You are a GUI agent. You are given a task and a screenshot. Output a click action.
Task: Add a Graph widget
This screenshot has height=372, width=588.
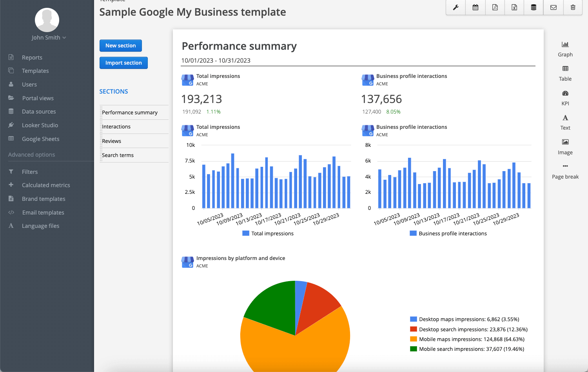565,49
